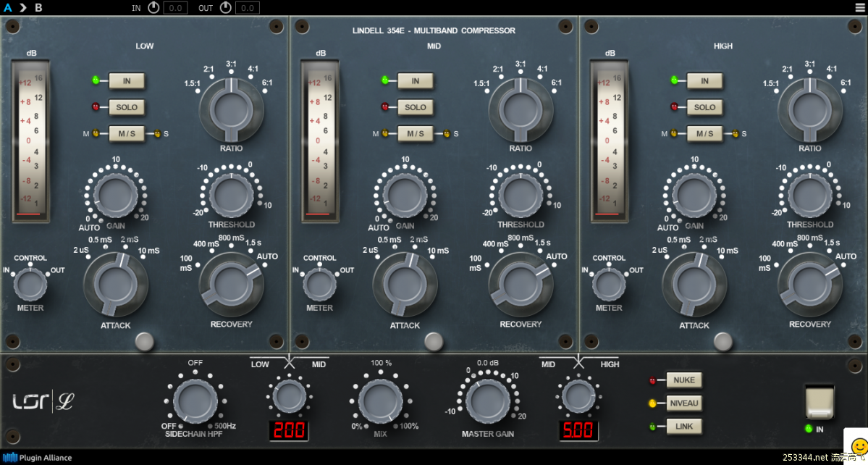The width and height of the screenshot is (868, 465).
Task: Click the Plugin Alliance logo
Action: (38, 458)
